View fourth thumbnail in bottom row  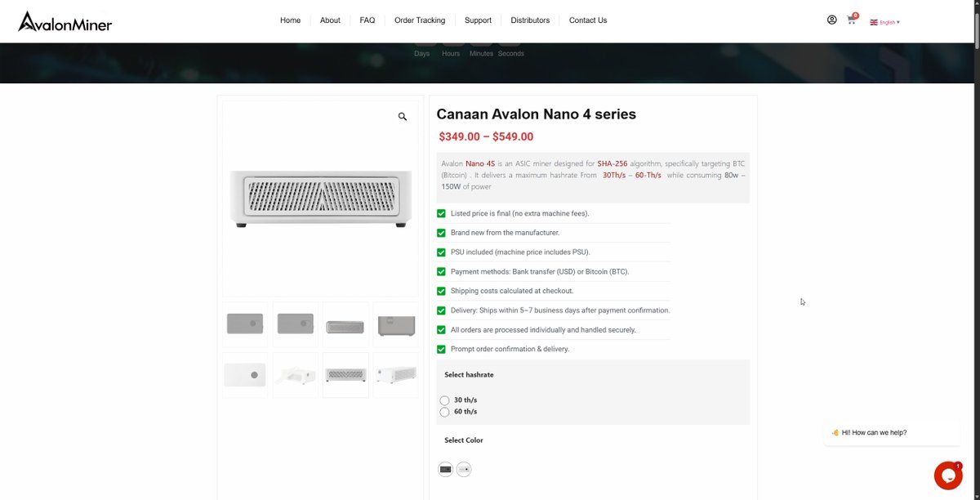click(395, 375)
